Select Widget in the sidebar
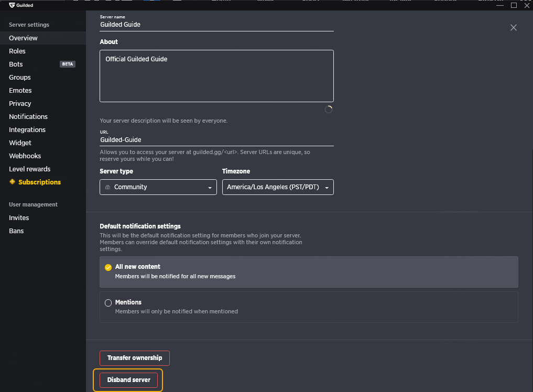 (x=43, y=143)
